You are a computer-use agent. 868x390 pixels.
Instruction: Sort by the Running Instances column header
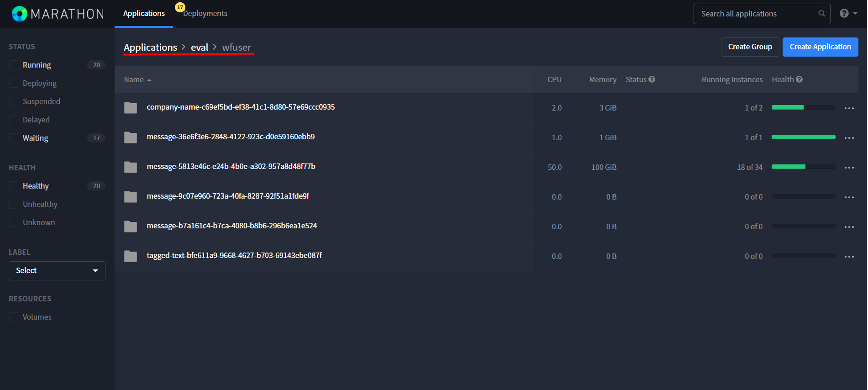pyautogui.click(x=732, y=79)
